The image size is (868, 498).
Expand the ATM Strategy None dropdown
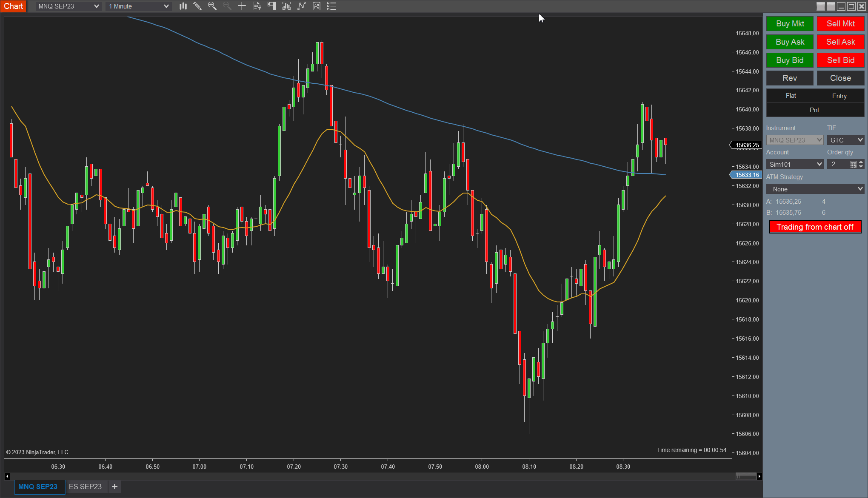(815, 189)
